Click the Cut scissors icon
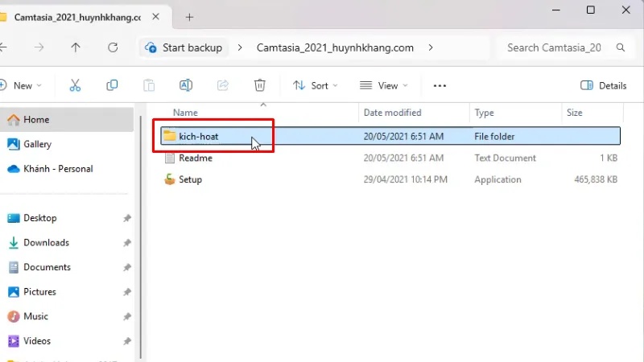This screenshot has width=644, height=362. pos(75,85)
